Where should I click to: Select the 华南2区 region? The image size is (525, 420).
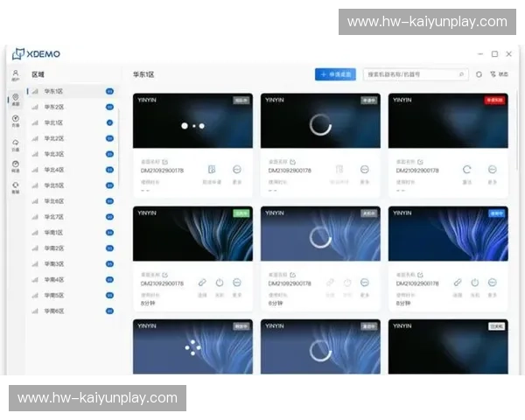point(72,248)
